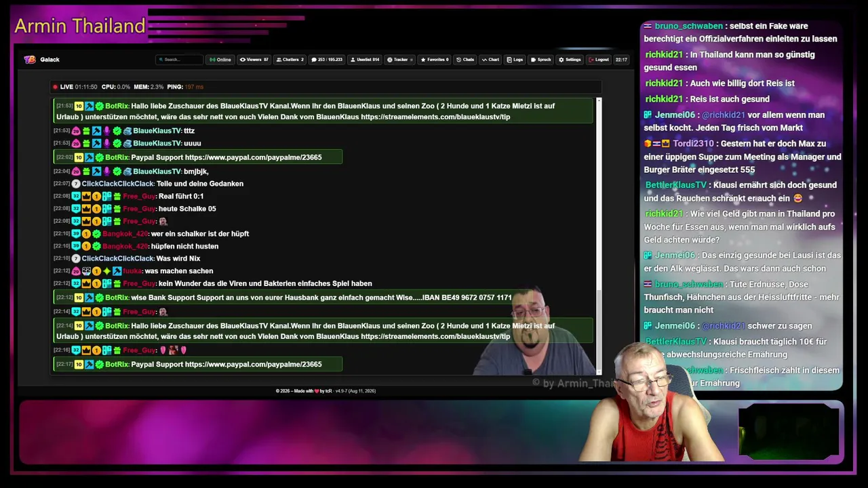Click the heart emotes in Free_Guy's 22:16 message
Image resolution: width=868 pixels, height=488 pixels.
pos(173,350)
